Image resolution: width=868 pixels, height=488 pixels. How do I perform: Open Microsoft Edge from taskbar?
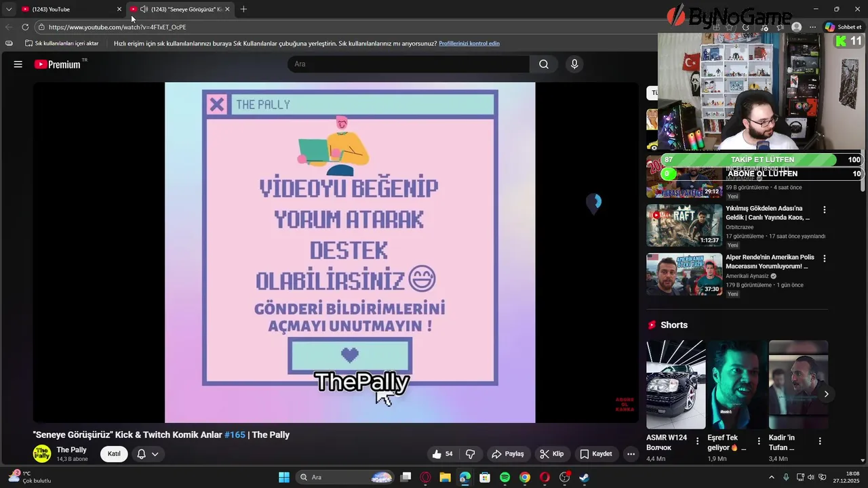(x=465, y=477)
